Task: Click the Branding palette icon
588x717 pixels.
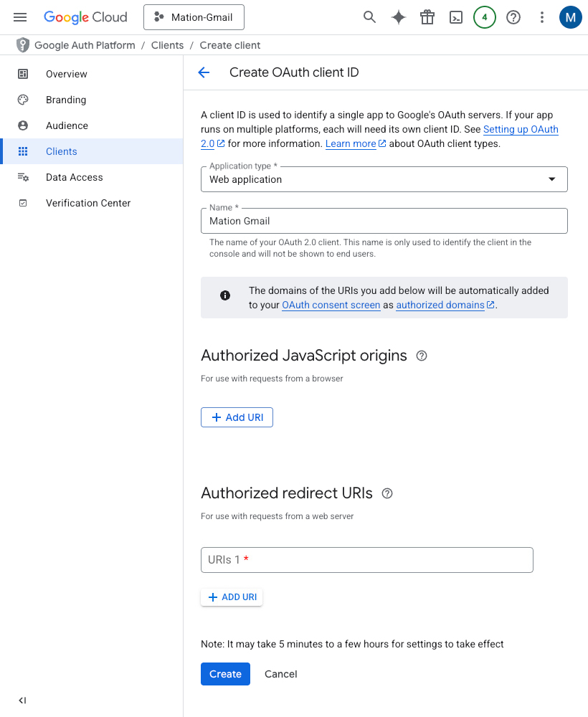Action: 23,100
